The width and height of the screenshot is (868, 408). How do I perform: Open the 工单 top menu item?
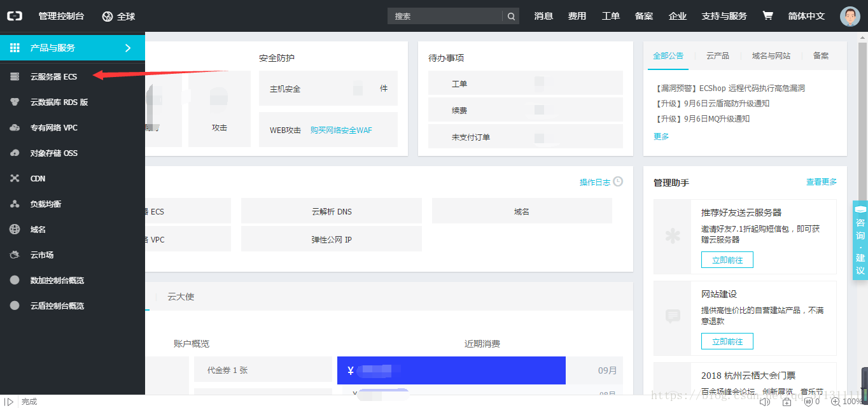pos(611,16)
